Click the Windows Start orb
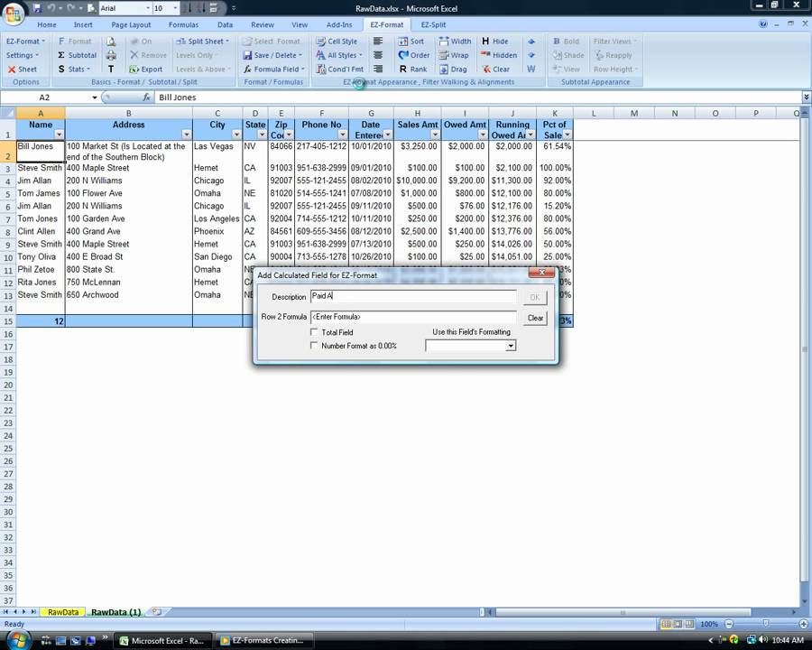Viewport: 812px width, 650px height. pos(19,640)
